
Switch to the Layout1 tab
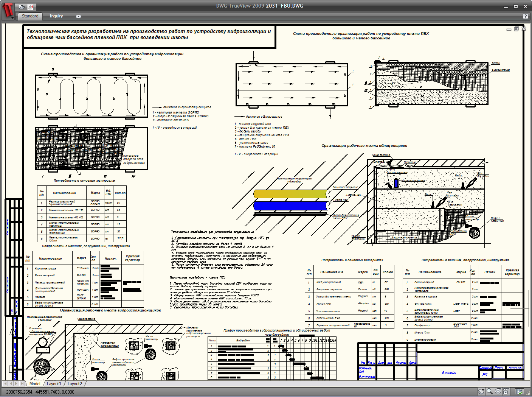(53, 384)
